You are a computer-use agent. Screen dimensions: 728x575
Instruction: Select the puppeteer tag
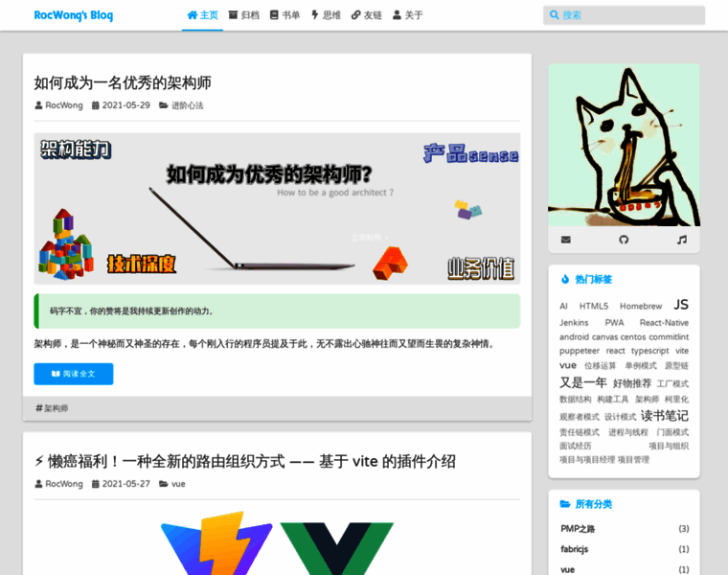tap(580, 351)
